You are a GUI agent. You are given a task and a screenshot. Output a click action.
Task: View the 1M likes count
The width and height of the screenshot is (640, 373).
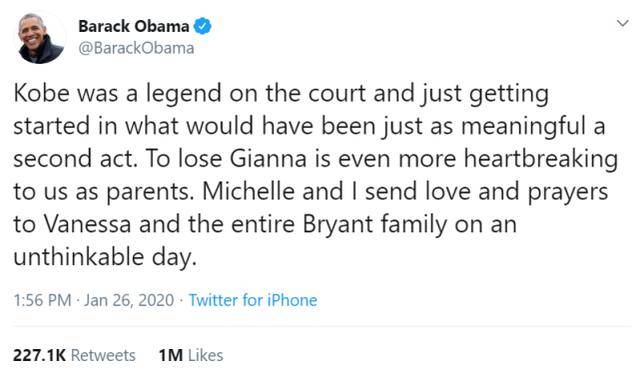click(171, 355)
